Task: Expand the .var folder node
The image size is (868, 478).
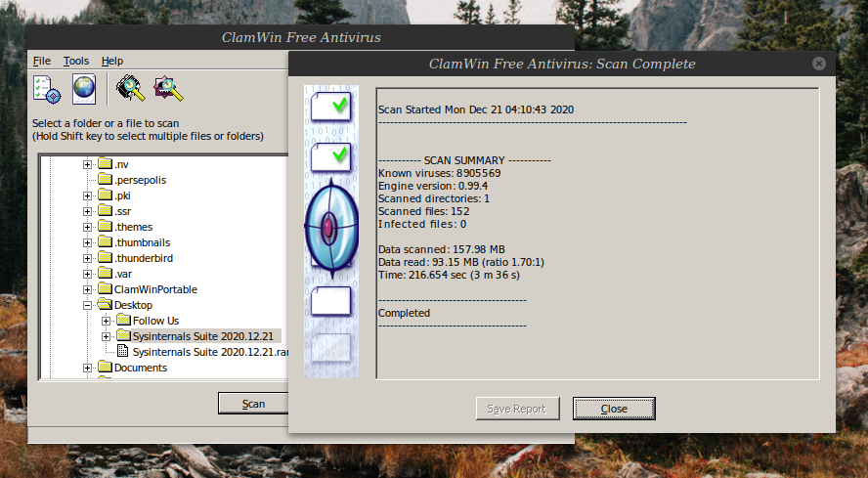Action: 87,274
